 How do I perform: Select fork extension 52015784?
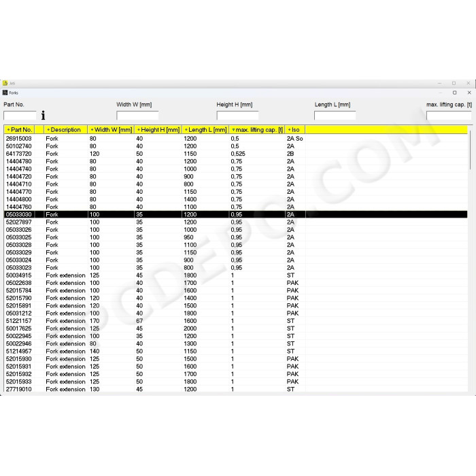click(19, 290)
